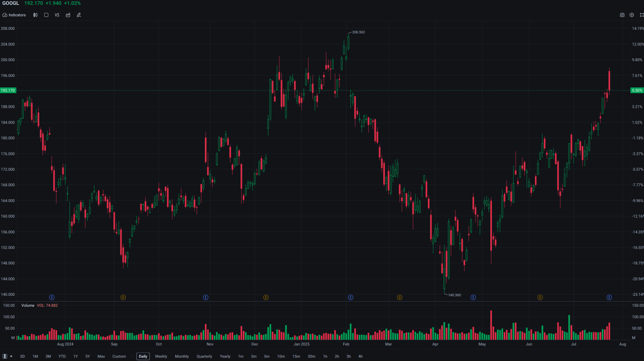Click the square layout icon in toolbar
Screen dimensions: 644x361
point(46,15)
